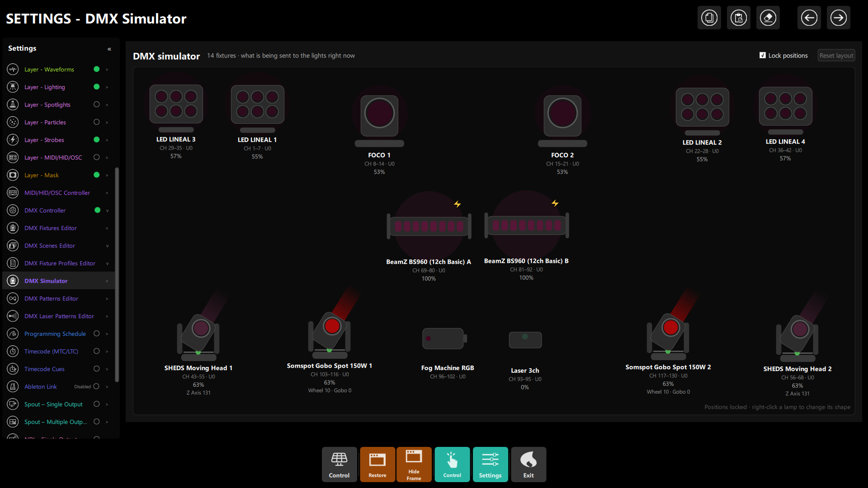Expand the DMX Controller chevron

(x=108, y=211)
